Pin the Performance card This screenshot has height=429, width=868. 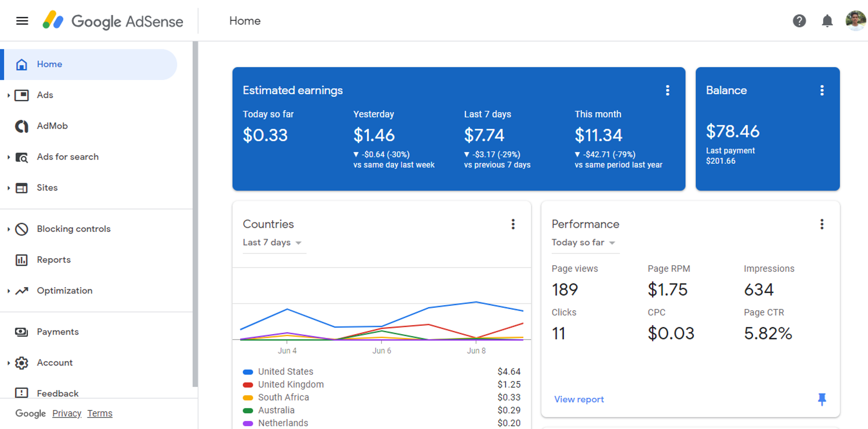tap(822, 399)
